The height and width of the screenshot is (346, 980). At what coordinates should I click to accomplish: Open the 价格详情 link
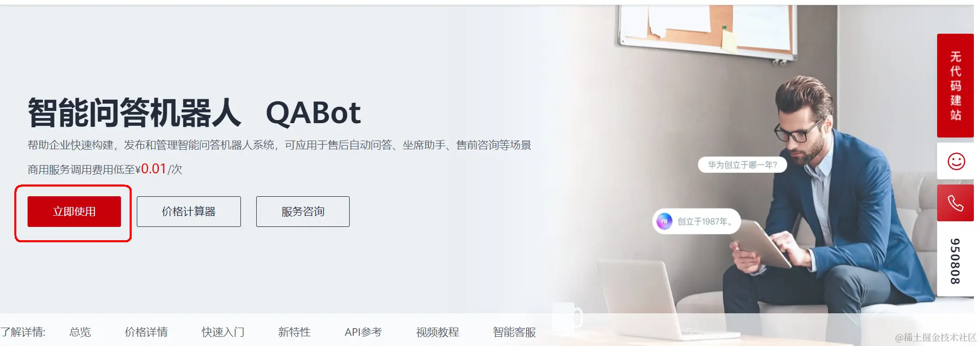[146, 332]
